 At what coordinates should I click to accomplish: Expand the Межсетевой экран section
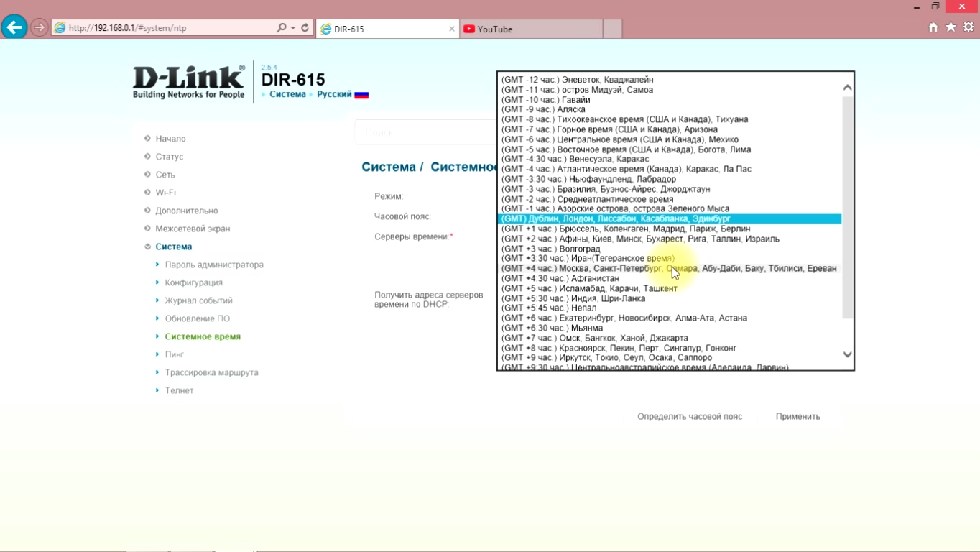193,229
